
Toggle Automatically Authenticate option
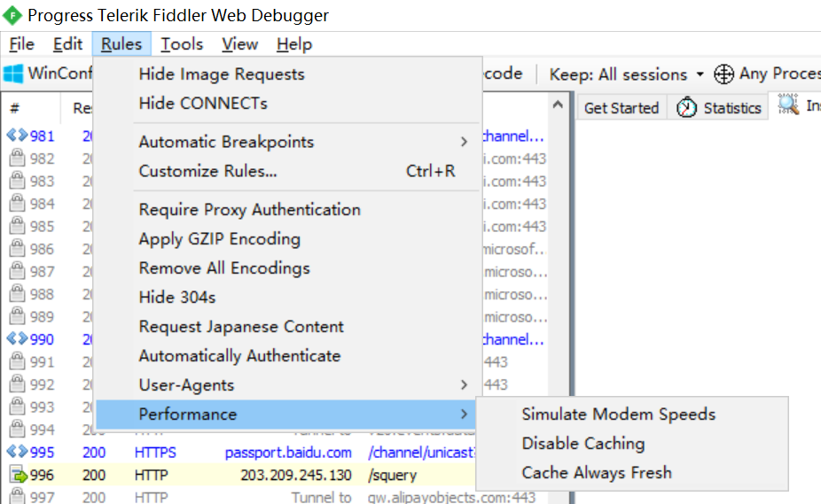point(287,356)
